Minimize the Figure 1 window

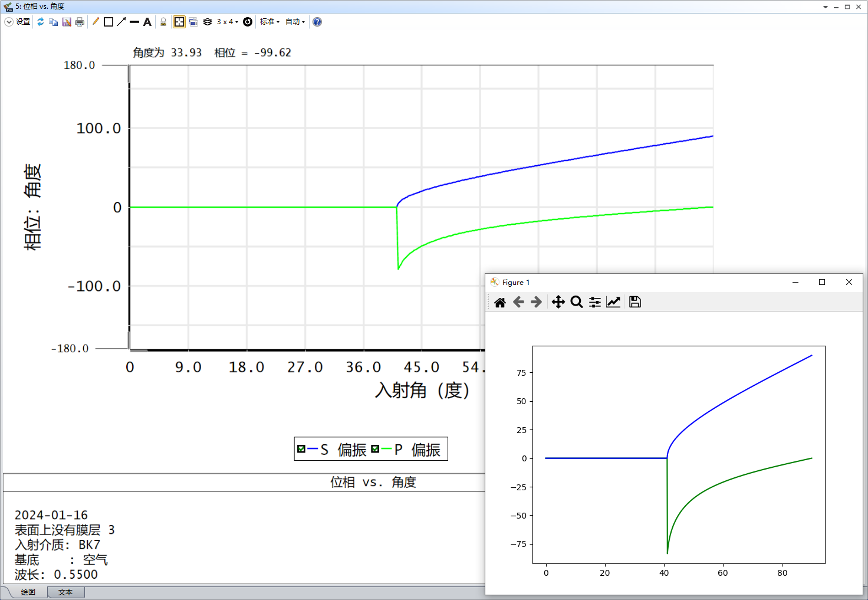coord(795,282)
